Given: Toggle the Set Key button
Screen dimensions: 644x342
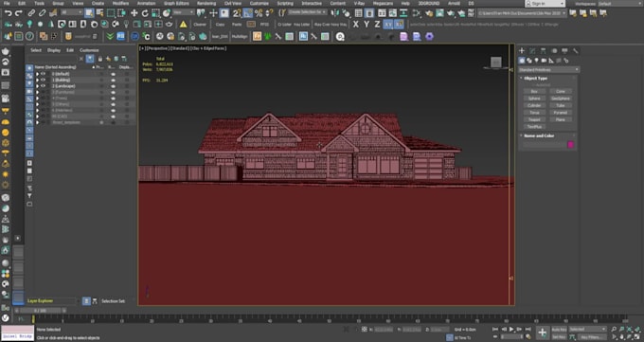Looking at the screenshot, I should (559, 337).
